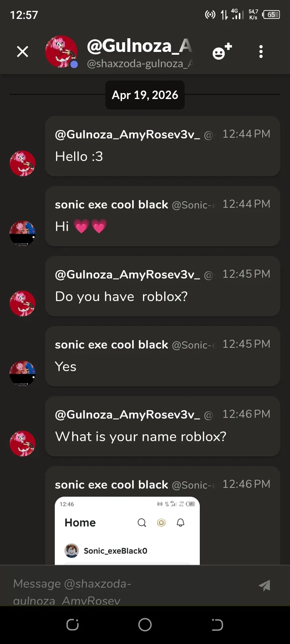
Task: Select the 'Do you have roblox?' message
Action: (x=121, y=297)
